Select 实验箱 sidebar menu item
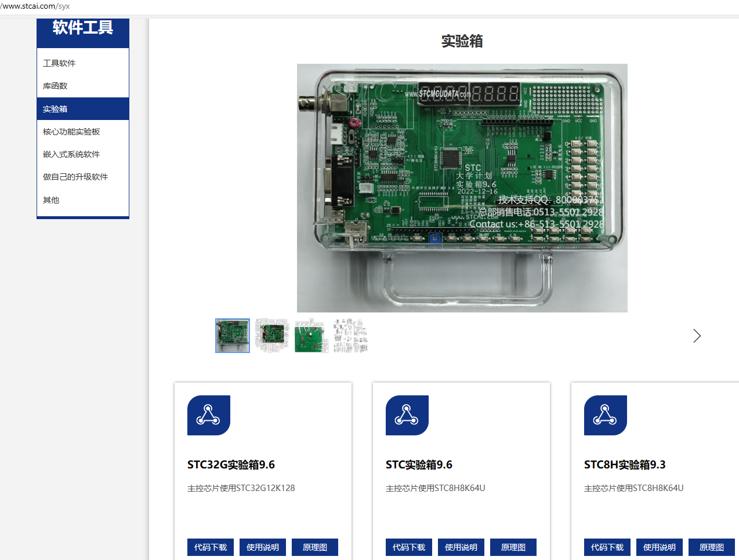Screen dimensions: 739x560 tap(83, 109)
